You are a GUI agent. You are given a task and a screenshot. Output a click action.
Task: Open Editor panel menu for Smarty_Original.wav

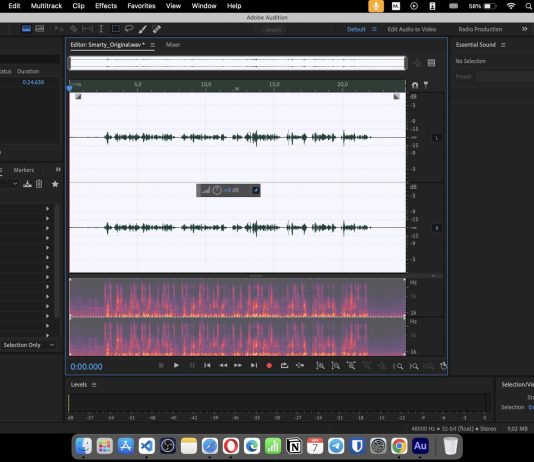153,45
